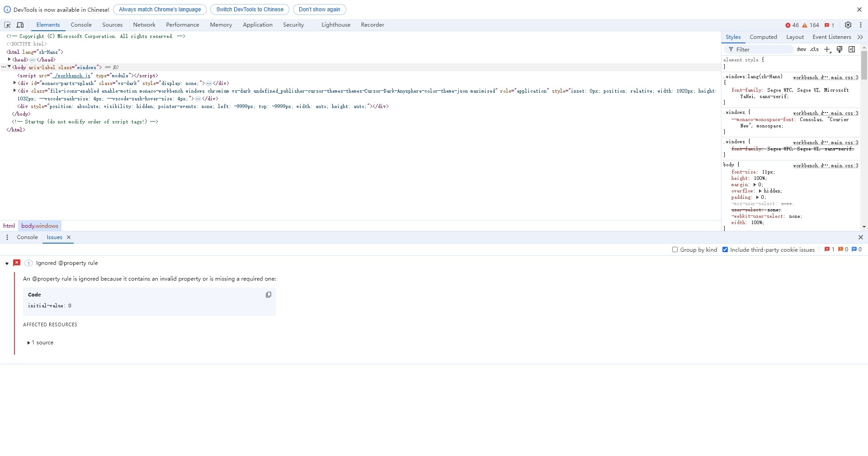The width and height of the screenshot is (868, 456).
Task: Add new style rule plus icon
Action: (827, 49)
